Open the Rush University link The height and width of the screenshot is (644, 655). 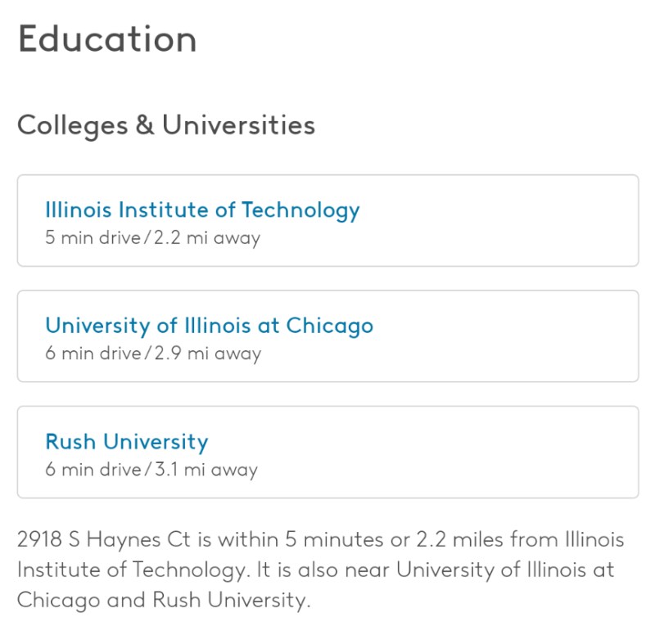pos(127,442)
